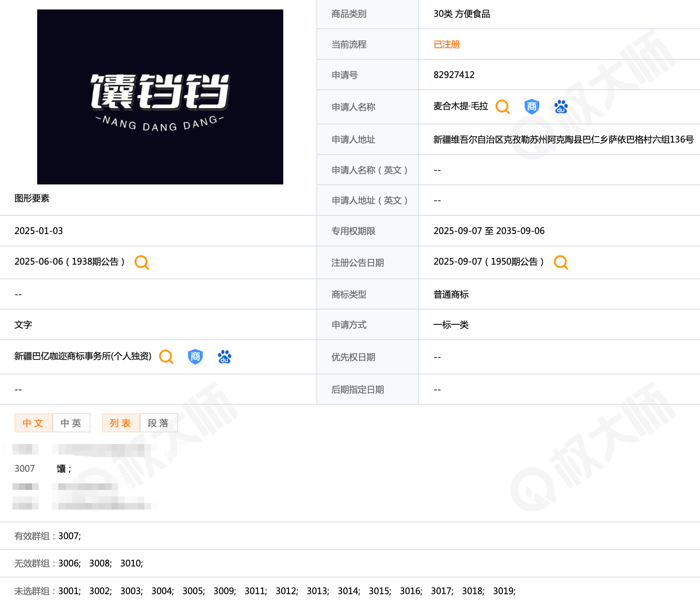
Task: Click blue 商 shield icon beside applicant name
Action: tap(532, 107)
